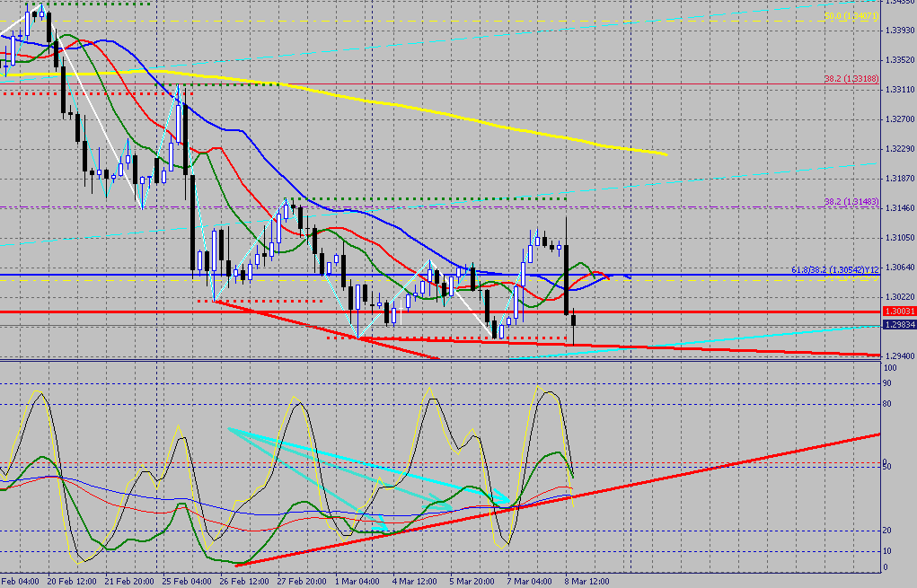Screen dimensions: 917x588
Task: Click the indicator scale value 10
Action: click(x=887, y=551)
